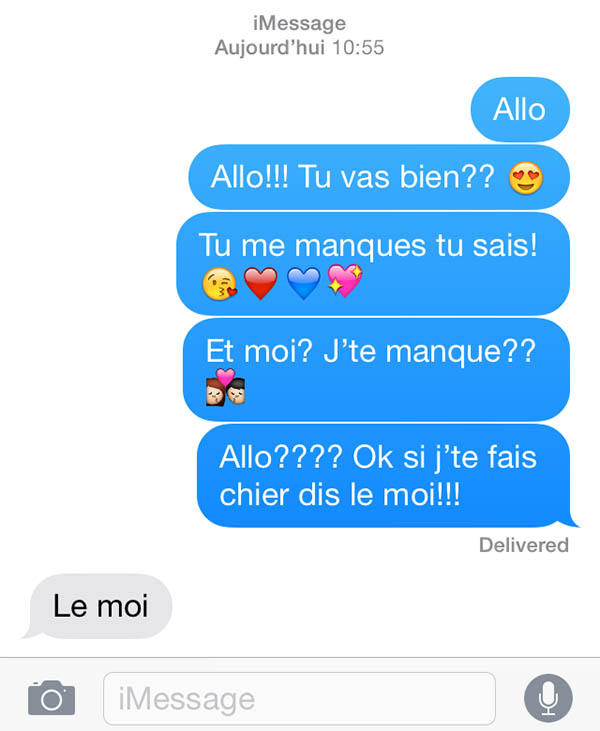
Task: Select the "Tu me manques tu sais!" bubble
Action: 373,264
